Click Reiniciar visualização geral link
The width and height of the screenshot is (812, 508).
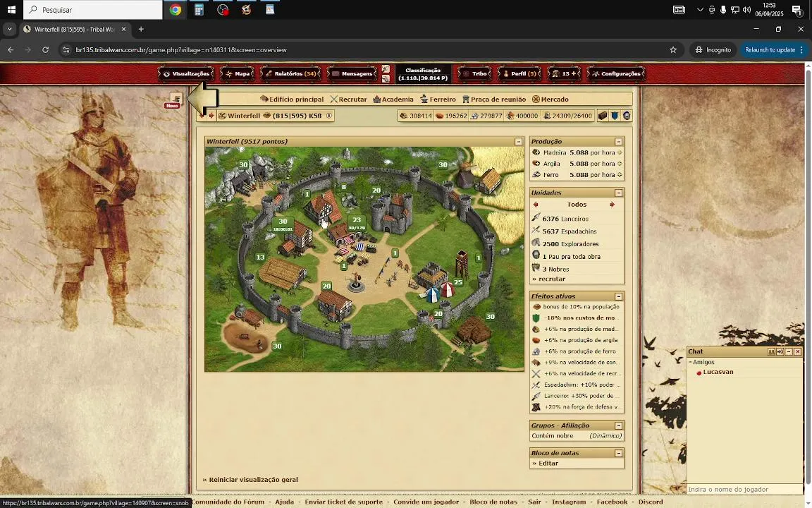[x=250, y=480]
